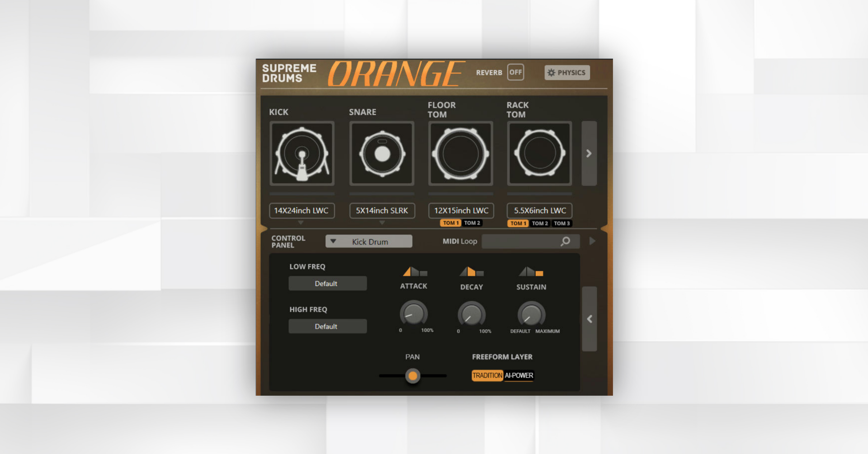
Task: Open the 12X15inch LWC floor tom selector
Action: pos(461,211)
